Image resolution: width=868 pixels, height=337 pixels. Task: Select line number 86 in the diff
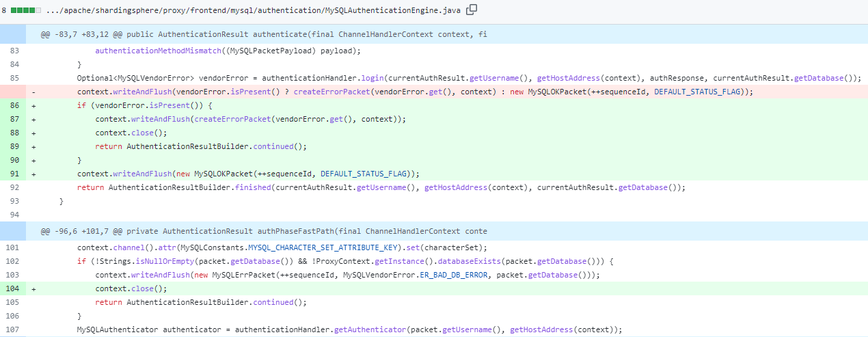(x=14, y=105)
